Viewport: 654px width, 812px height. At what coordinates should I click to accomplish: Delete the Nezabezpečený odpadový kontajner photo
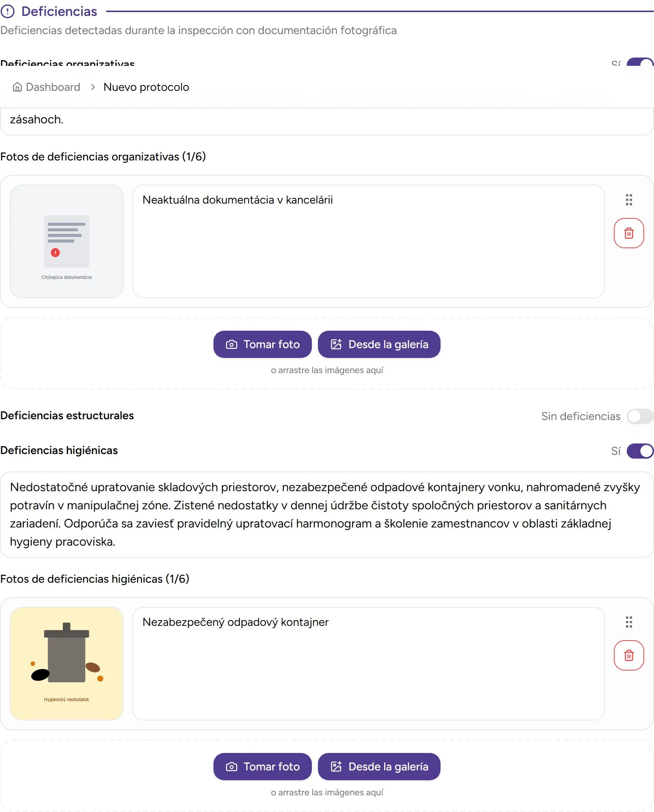(629, 655)
